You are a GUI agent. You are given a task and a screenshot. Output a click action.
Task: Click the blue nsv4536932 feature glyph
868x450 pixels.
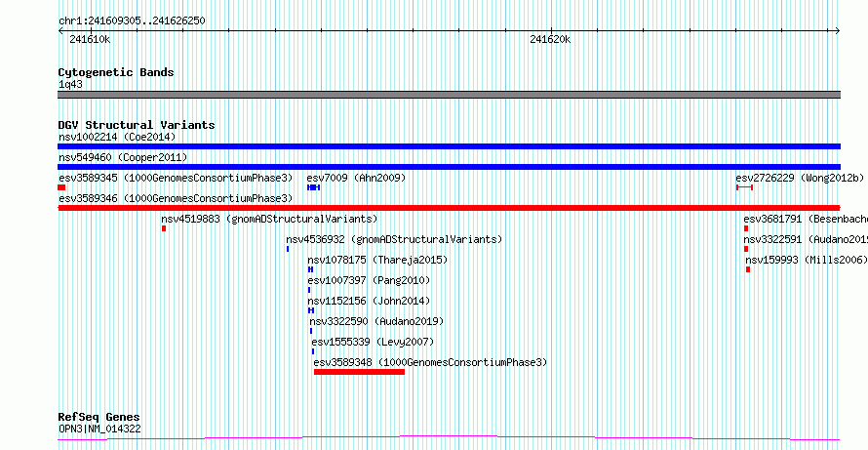pyautogui.click(x=288, y=249)
